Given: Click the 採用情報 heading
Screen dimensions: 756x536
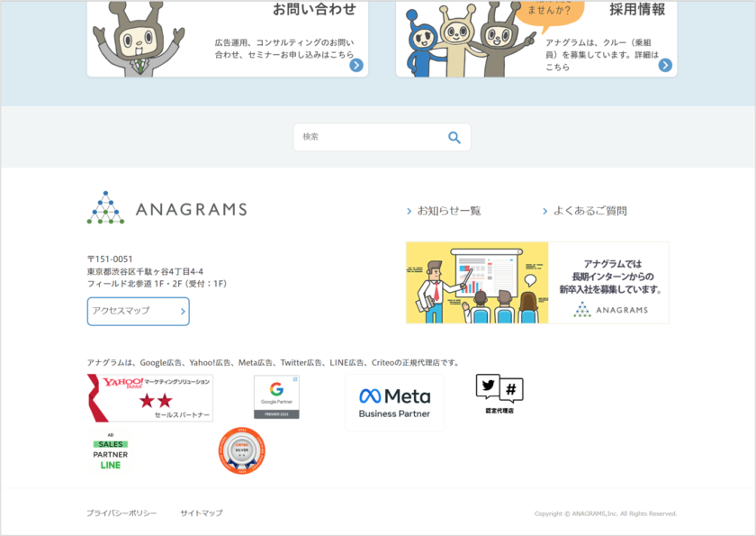Looking at the screenshot, I should [x=637, y=10].
